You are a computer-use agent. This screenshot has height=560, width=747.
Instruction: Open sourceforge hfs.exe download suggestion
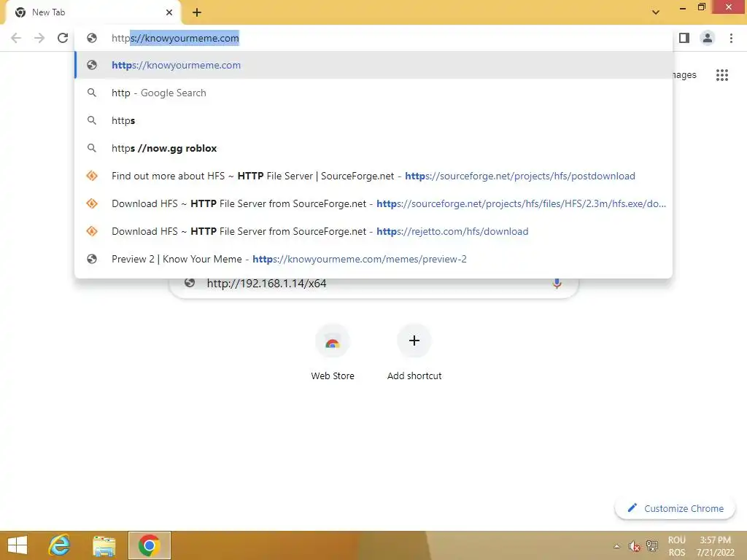pos(373,203)
